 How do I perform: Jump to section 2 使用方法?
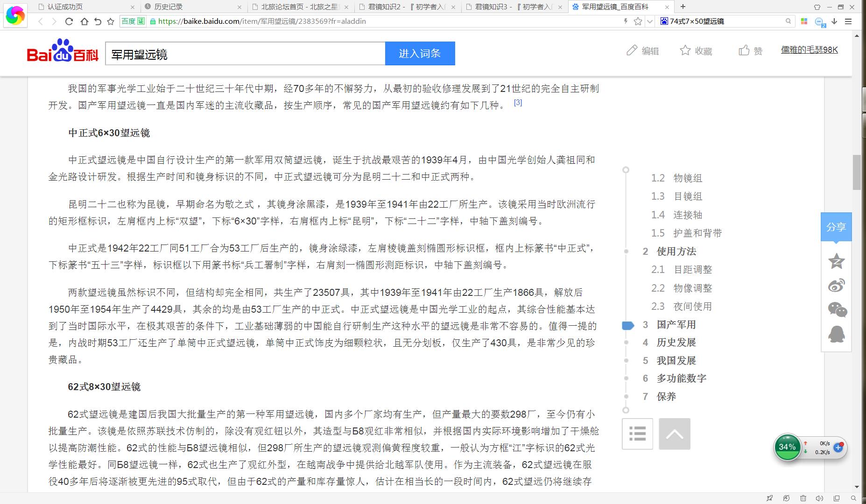click(x=669, y=251)
